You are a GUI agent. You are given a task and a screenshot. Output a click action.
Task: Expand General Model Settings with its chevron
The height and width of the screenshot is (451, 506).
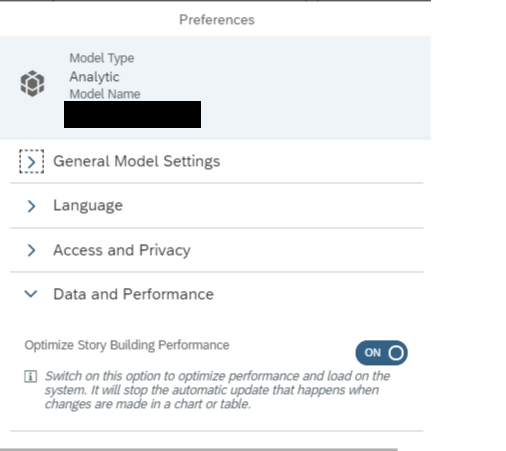32,162
